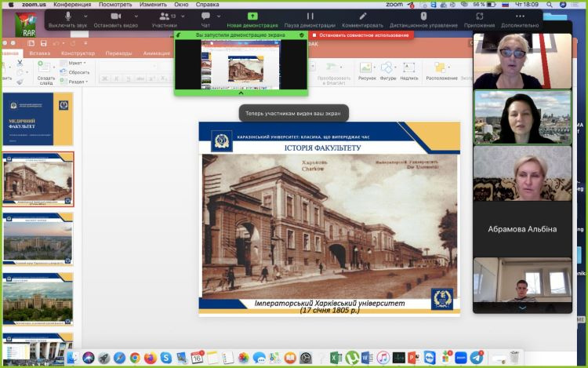Click the PowerPoint save icon
The height and width of the screenshot is (368, 588).
[43, 43]
